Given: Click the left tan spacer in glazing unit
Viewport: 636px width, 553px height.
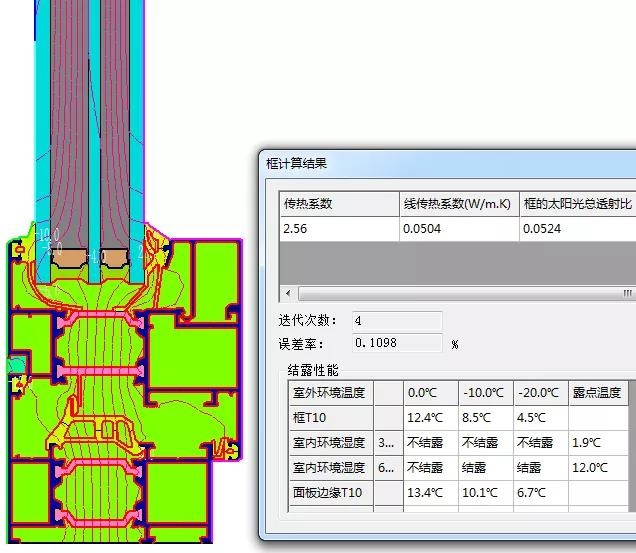Looking at the screenshot, I should pos(69,258).
